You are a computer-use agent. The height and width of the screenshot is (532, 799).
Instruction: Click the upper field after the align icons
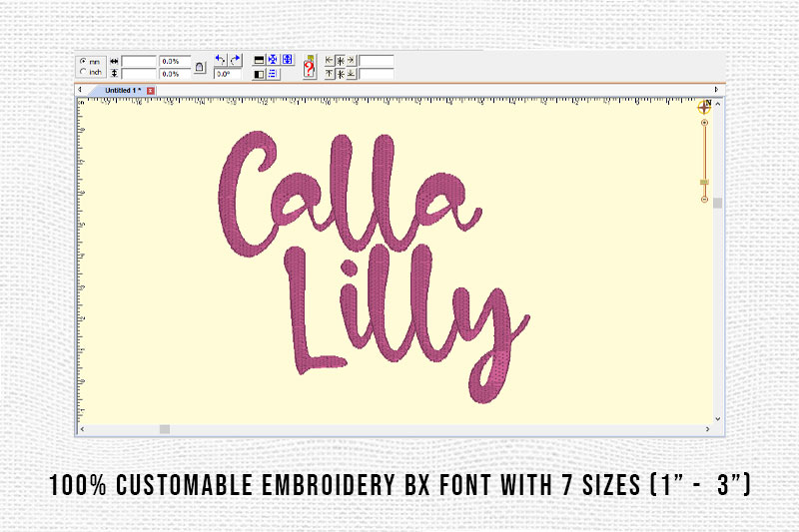pos(377,61)
